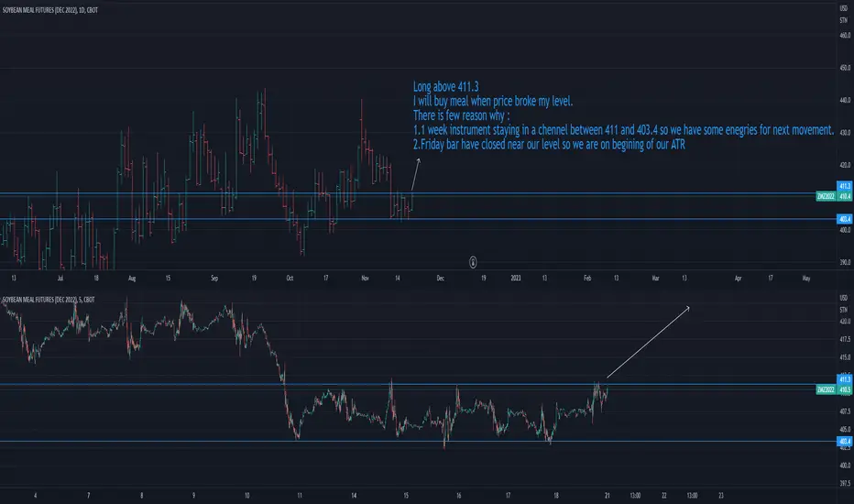Screen dimensions: 854x504
Task: Click the daily chart title ending "1D, CBOT"
Action: 50,10
